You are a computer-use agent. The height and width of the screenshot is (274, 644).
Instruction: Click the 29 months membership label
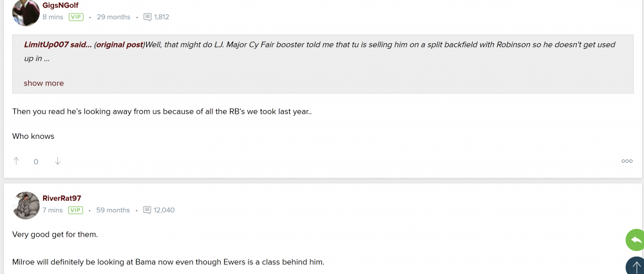click(113, 17)
